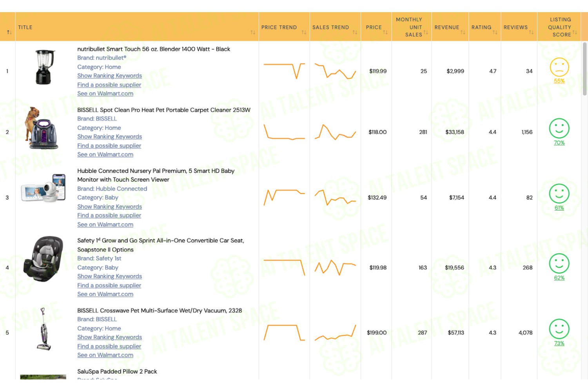Sort by Price column arrows
588x392 pixels.
coord(385,32)
